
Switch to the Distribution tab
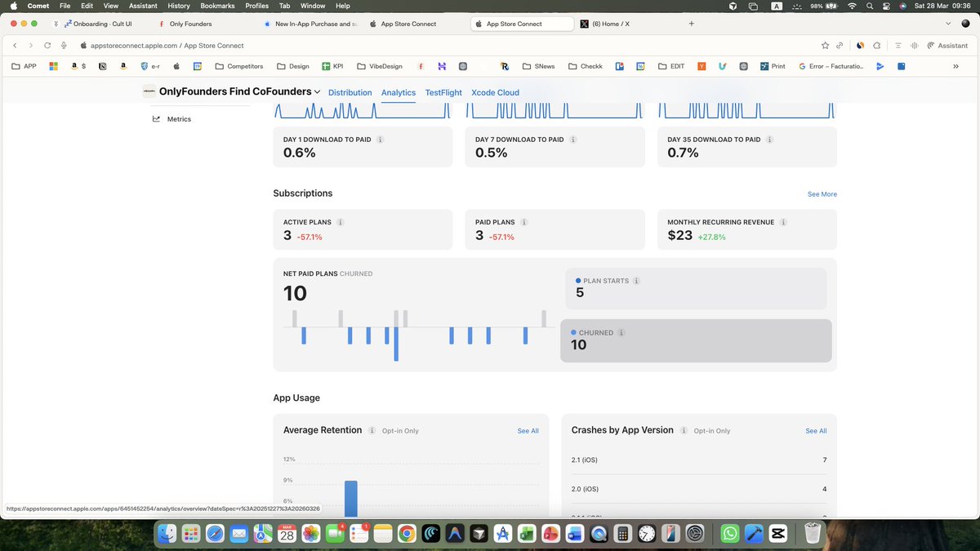point(350,92)
